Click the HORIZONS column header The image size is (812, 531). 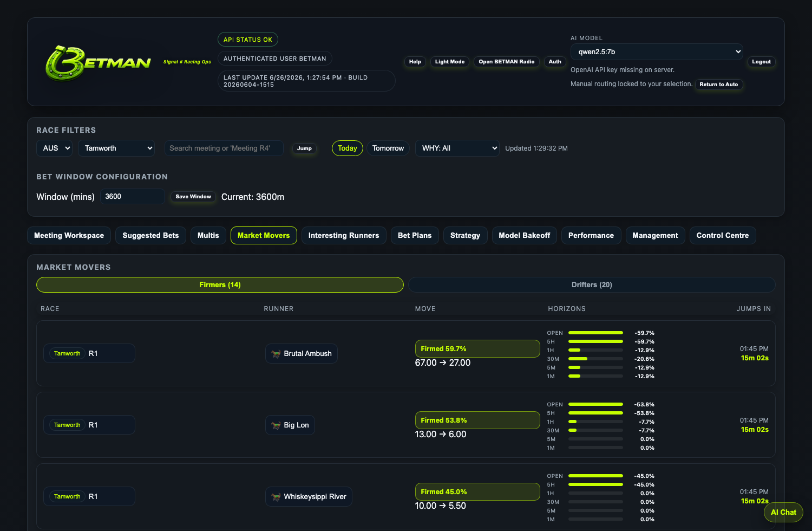[567, 309]
